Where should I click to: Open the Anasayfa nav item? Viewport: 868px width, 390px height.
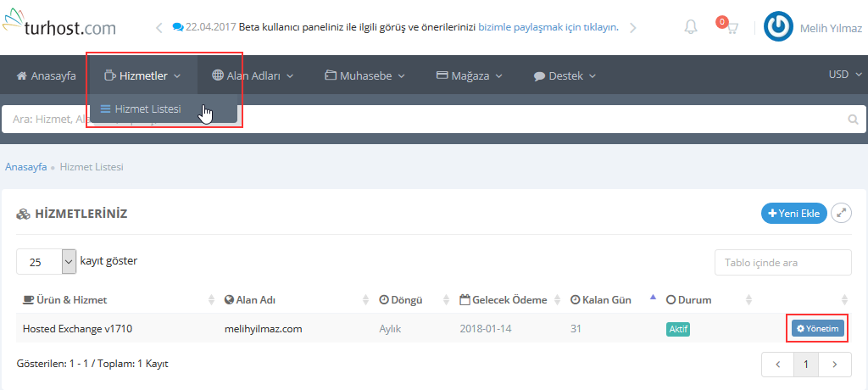click(x=46, y=75)
